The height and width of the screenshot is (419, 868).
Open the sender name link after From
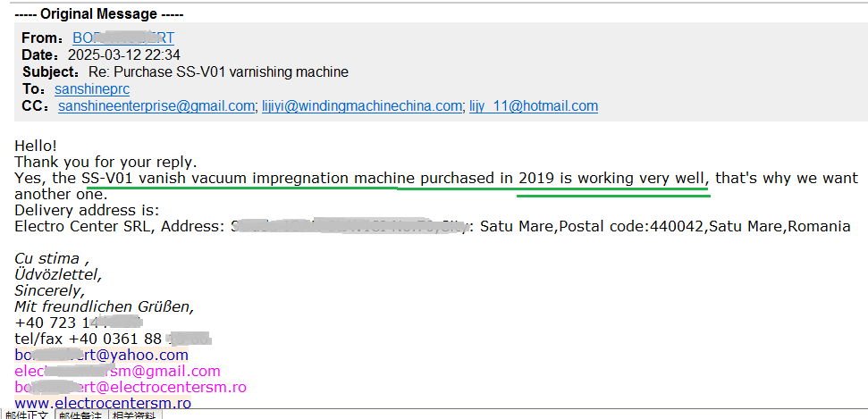coord(123,38)
